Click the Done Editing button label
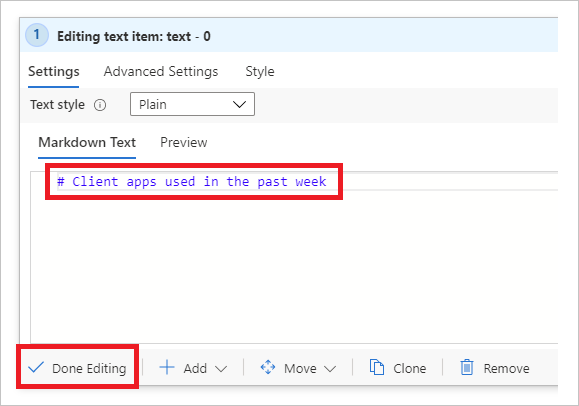 (89, 368)
